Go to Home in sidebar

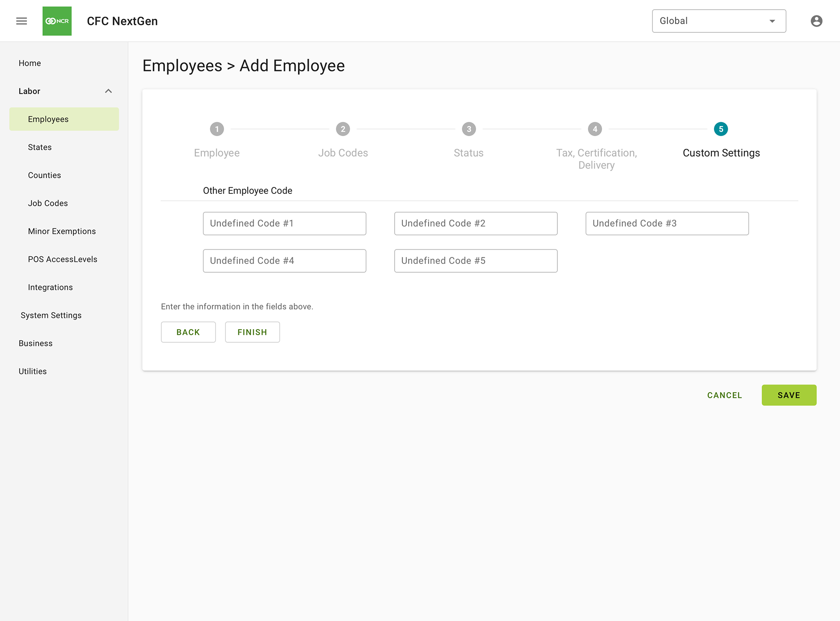click(30, 63)
